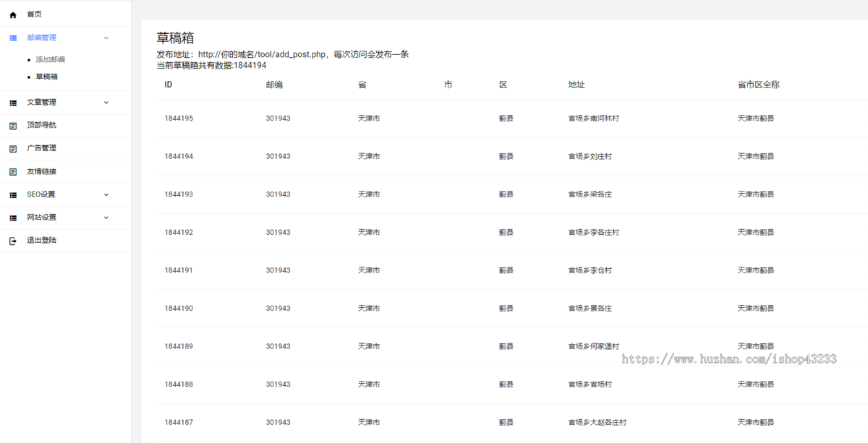
Task: Click the logout icon beside 退出登陆
Action: 13,241
